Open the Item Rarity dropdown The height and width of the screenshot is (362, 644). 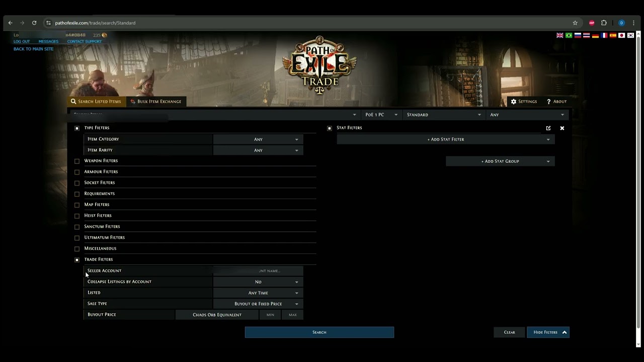258,150
